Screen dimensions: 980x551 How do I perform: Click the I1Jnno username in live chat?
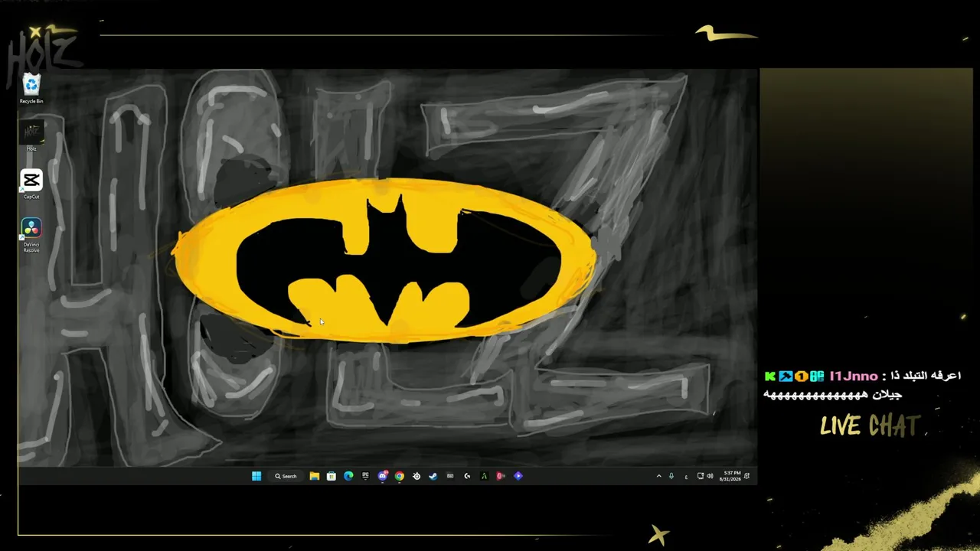[854, 377]
